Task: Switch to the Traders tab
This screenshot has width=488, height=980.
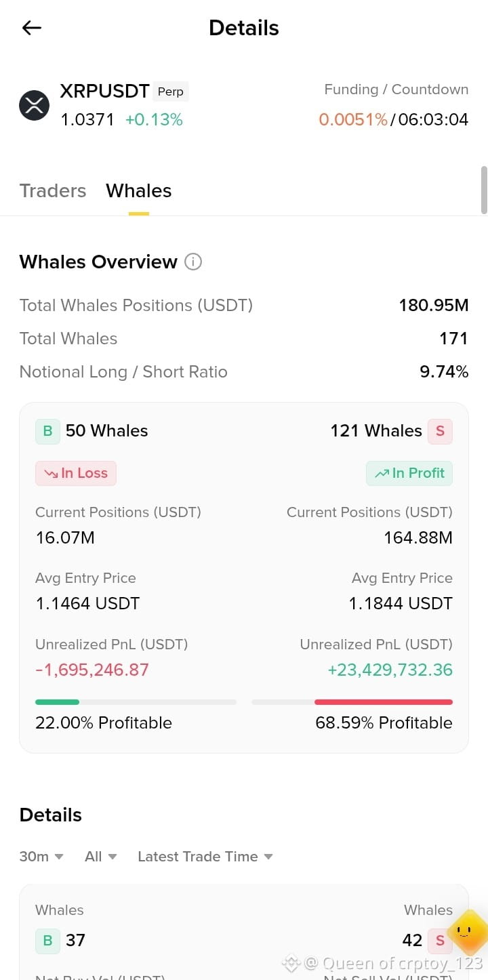Action: click(x=53, y=191)
